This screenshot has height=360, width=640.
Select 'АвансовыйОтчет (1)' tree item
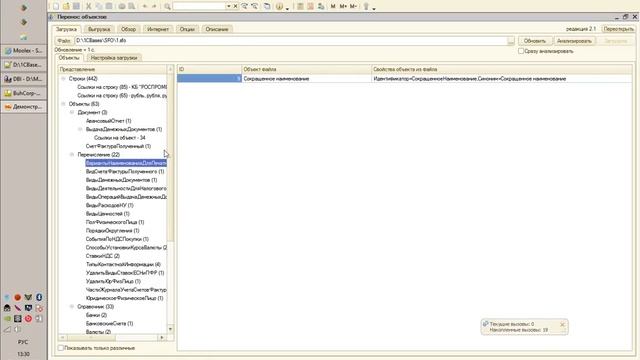tap(109, 121)
